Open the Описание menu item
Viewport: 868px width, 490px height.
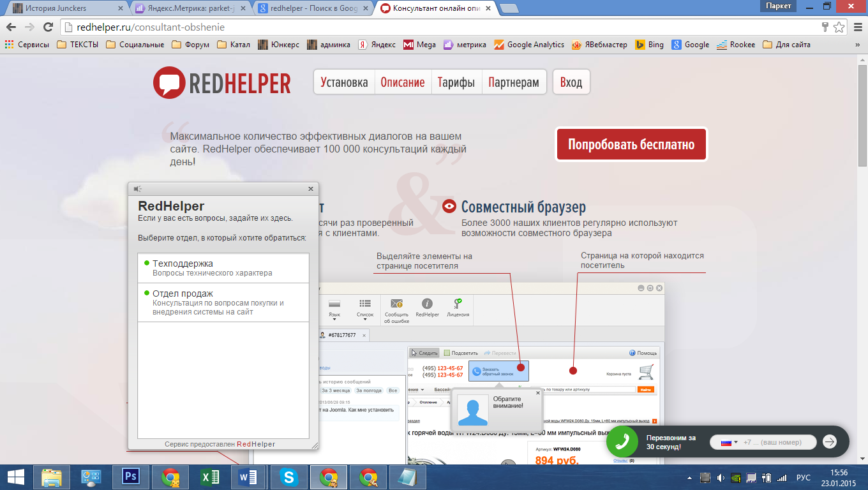403,82
